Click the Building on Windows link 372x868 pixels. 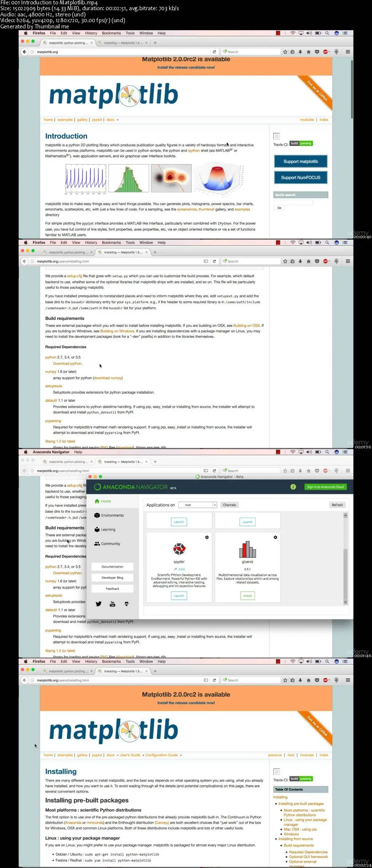pyautogui.click(x=117, y=331)
